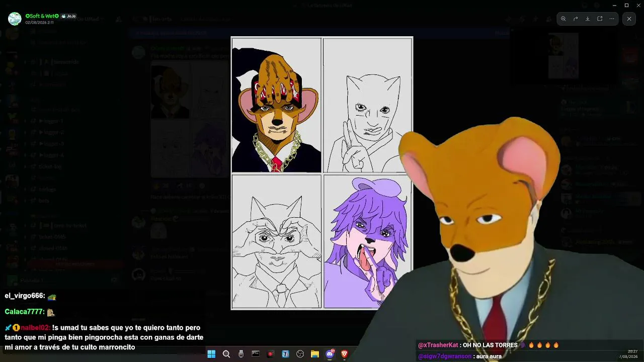Click the message timestamp 02/08/2026 2:11
Screen dimensions: 644x362
click(x=39, y=23)
